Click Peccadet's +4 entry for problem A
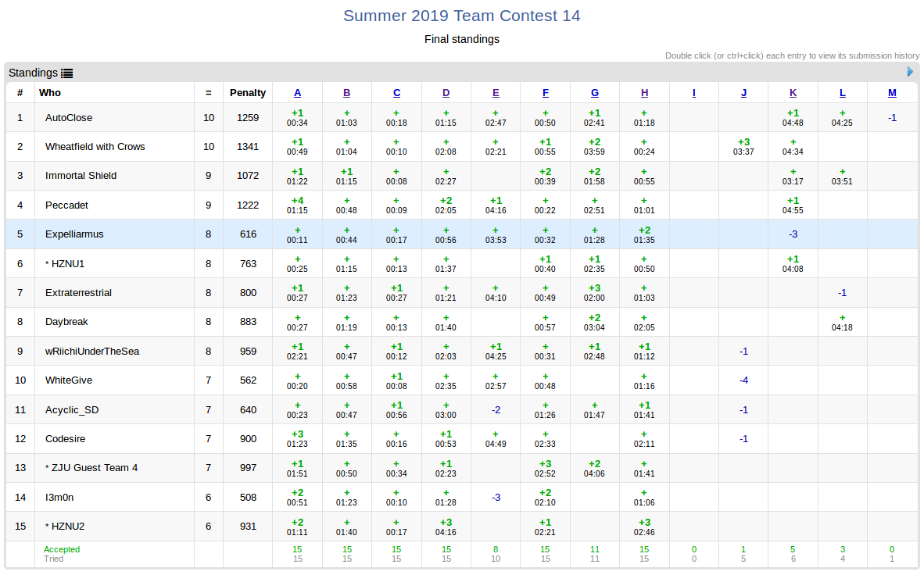 pyautogui.click(x=297, y=205)
